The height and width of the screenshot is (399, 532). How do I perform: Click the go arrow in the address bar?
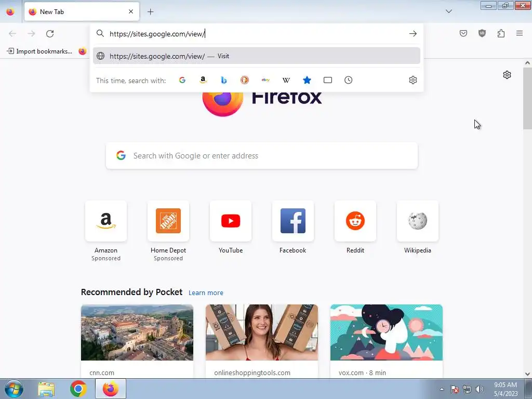[x=413, y=34]
